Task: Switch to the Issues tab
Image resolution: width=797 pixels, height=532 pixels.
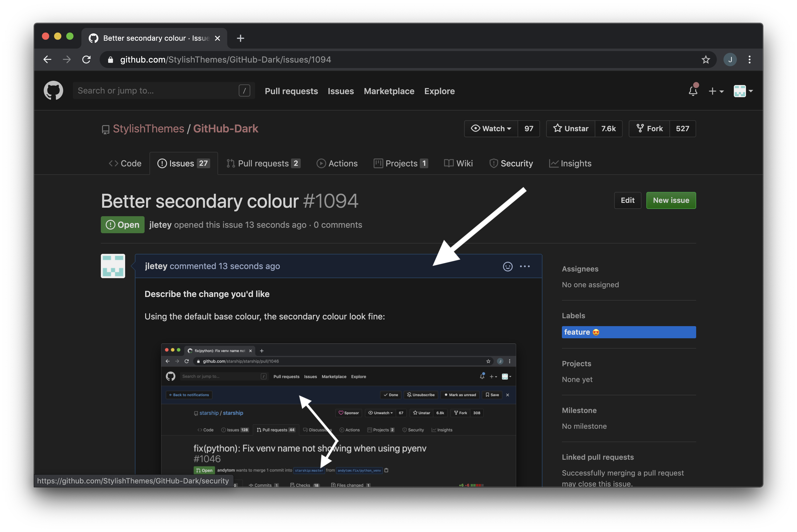Action: [183, 163]
